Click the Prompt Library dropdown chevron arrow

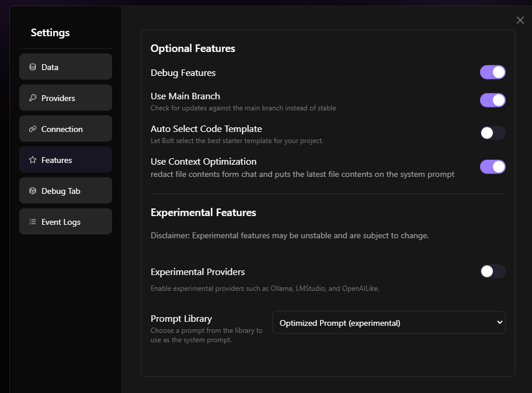[499, 322]
